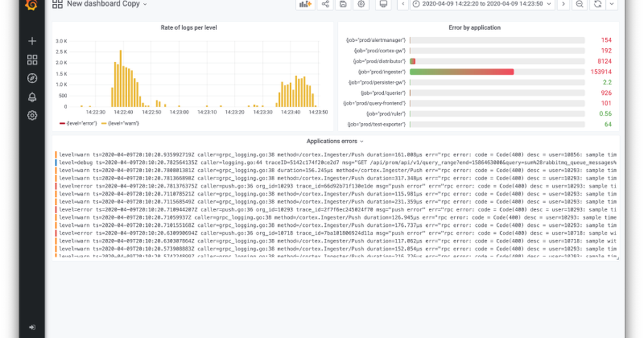Click the yellow warn legend color swatch
Image resolution: width=644 pixels, height=338 pixels.
point(104,123)
